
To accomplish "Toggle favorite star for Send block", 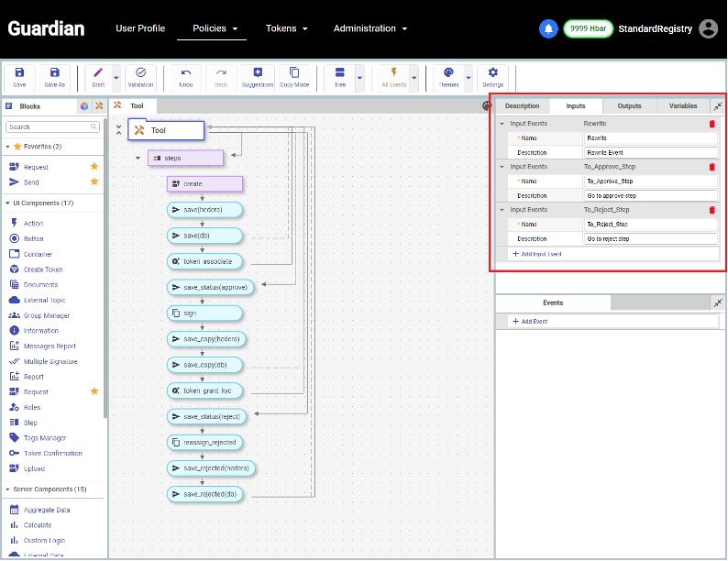I will [x=94, y=181].
